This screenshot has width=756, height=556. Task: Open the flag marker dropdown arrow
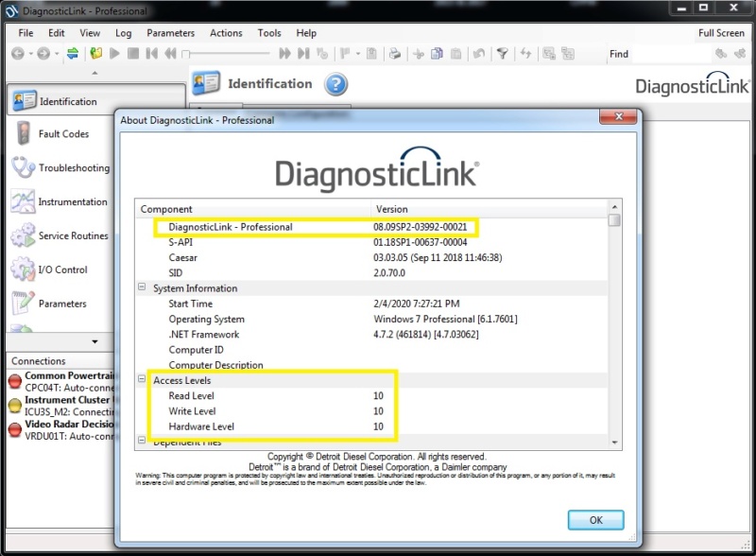tap(358, 54)
